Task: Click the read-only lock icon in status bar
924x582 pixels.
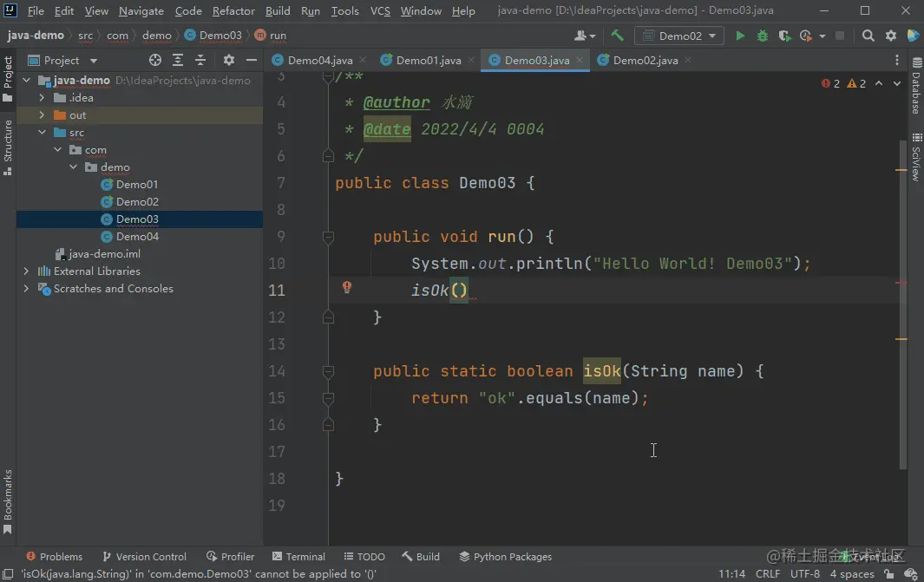Action: 889,573
